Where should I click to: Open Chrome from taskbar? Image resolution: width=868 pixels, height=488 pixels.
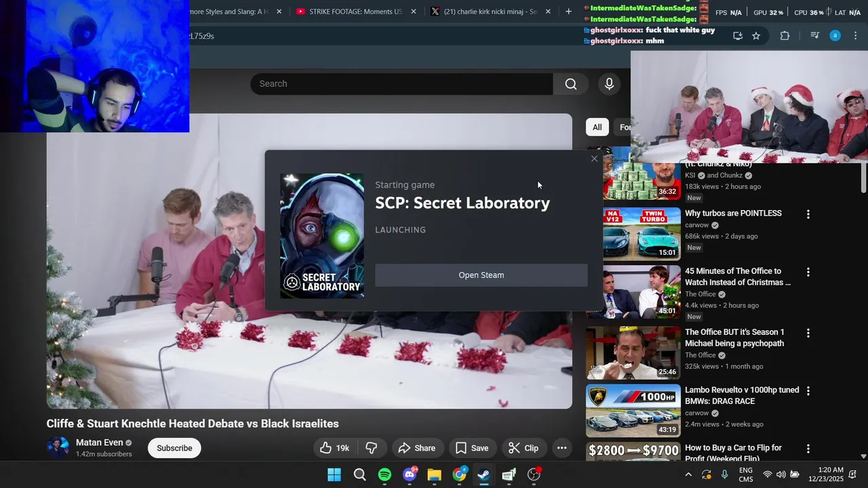point(460,474)
